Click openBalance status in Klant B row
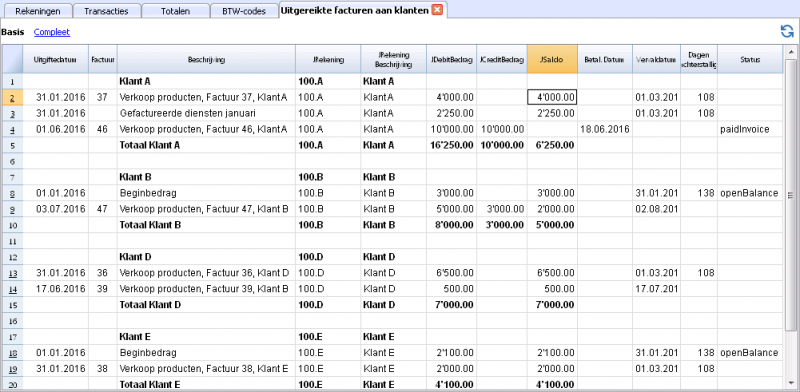 coord(749,193)
